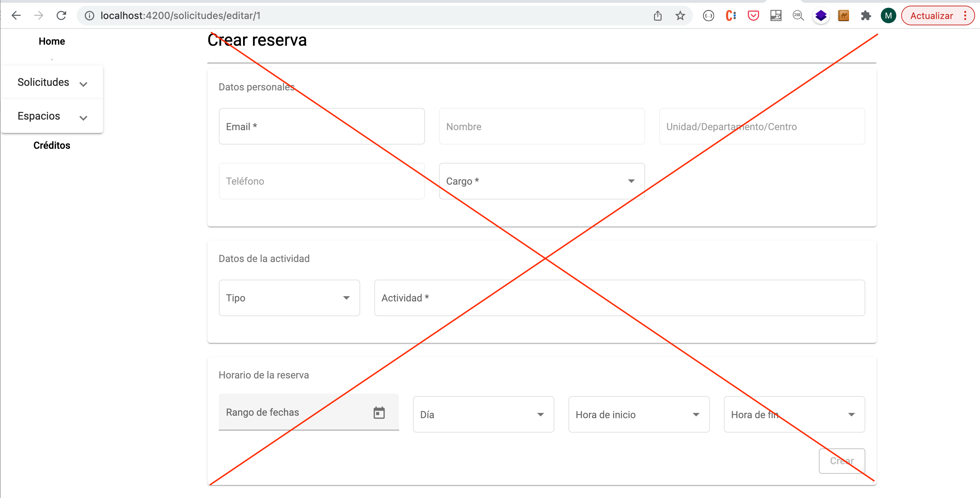This screenshot has width=980, height=498.
Task: Open calendar picker for Rango de fechas
Action: point(379,413)
